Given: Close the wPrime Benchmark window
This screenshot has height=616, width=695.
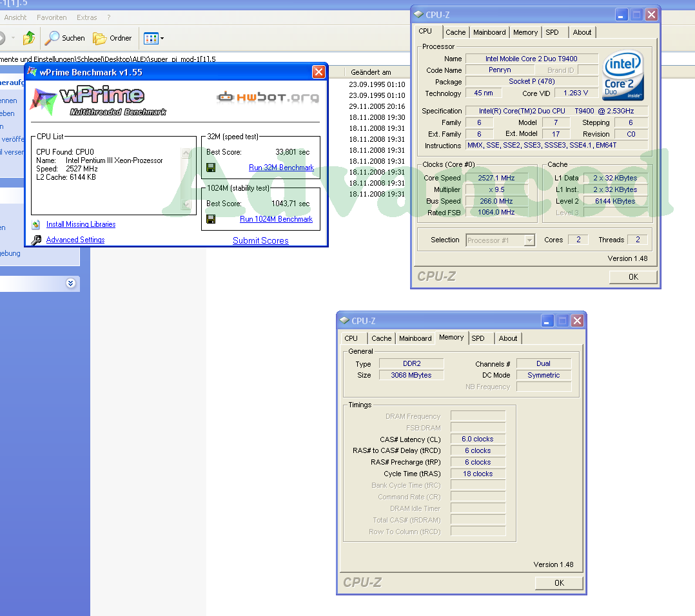Looking at the screenshot, I should [x=318, y=72].
